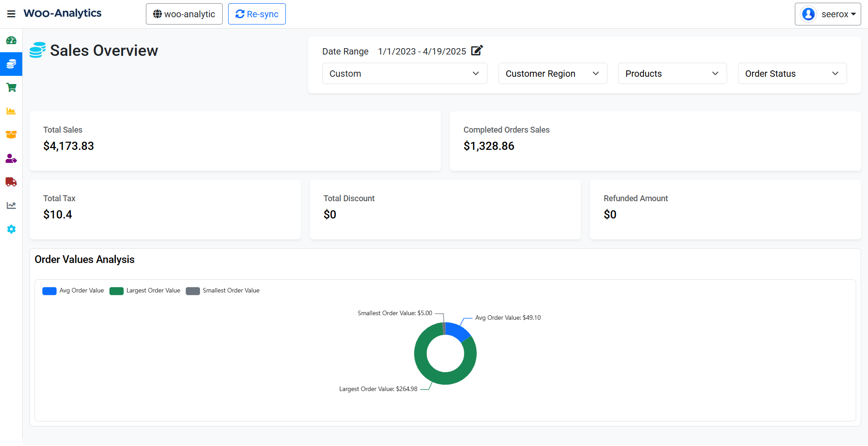This screenshot has width=868, height=446.
Task: Open the Dashboard speedometer icon in sidebar
Action: pos(11,40)
